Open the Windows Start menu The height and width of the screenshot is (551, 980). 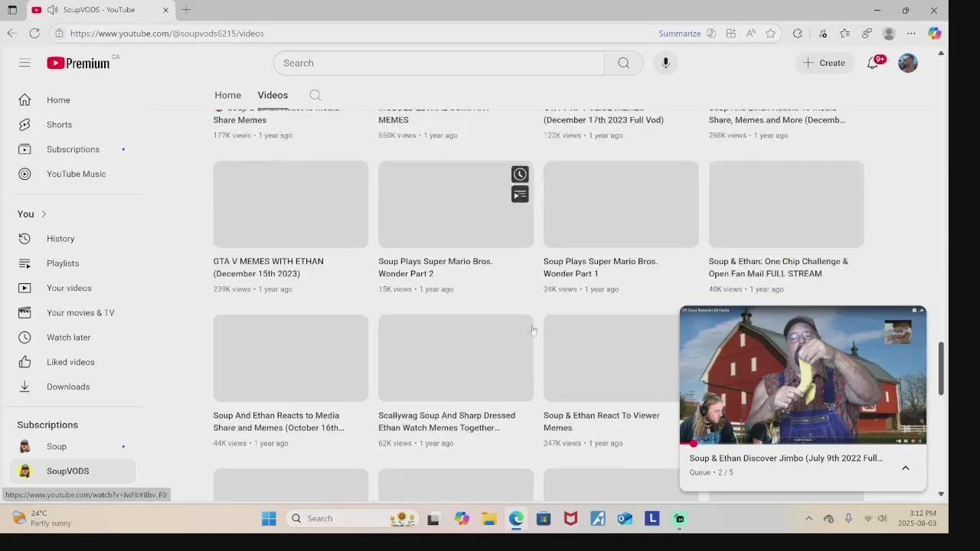coord(269,519)
